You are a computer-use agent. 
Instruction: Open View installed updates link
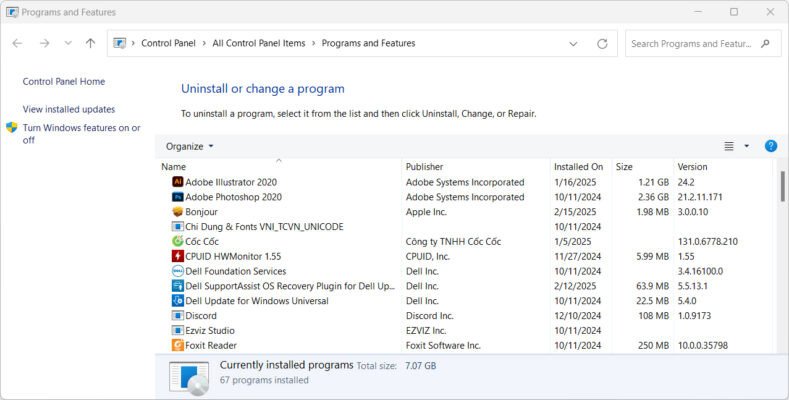click(x=69, y=109)
